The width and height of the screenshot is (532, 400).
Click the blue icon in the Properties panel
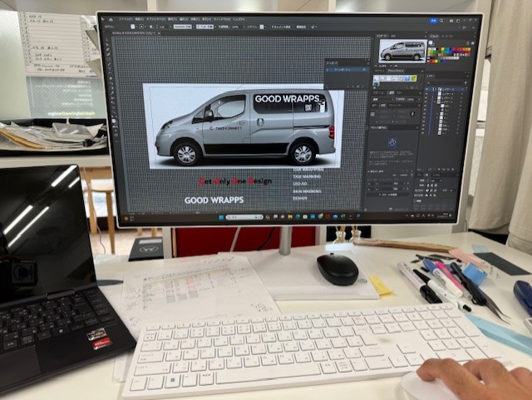click(392, 143)
